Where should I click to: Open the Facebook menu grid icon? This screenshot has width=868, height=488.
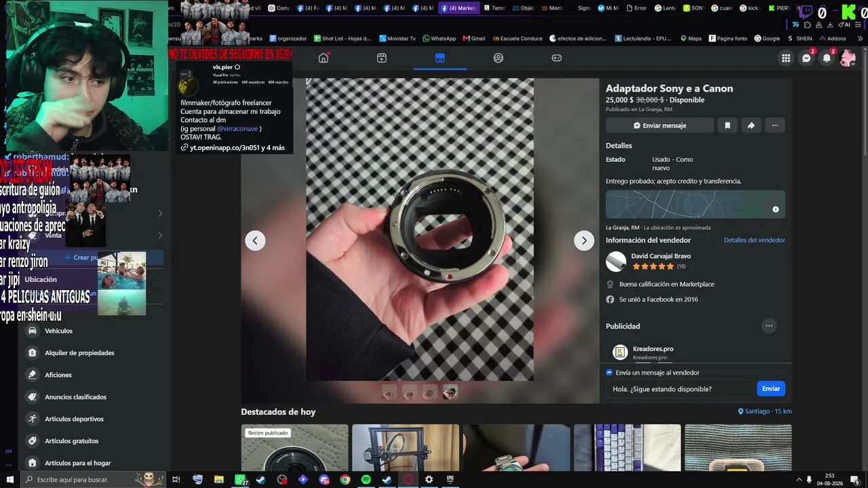[x=786, y=58]
